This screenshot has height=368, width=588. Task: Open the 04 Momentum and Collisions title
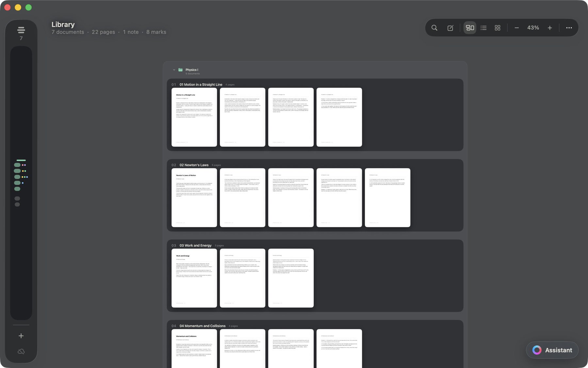coord(203,326)
